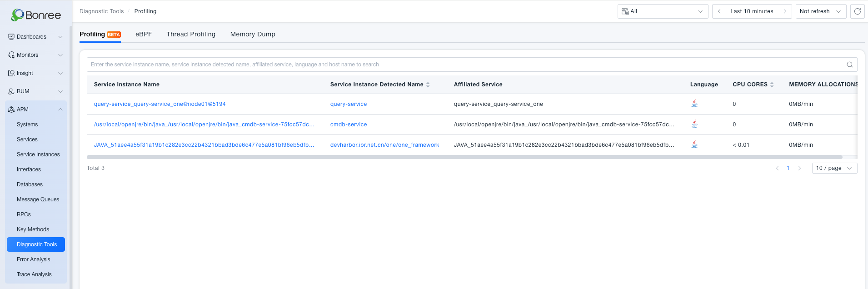Click the service instance search field
The width and height of the screenshot is (868, 289).
tap(472, 65)
